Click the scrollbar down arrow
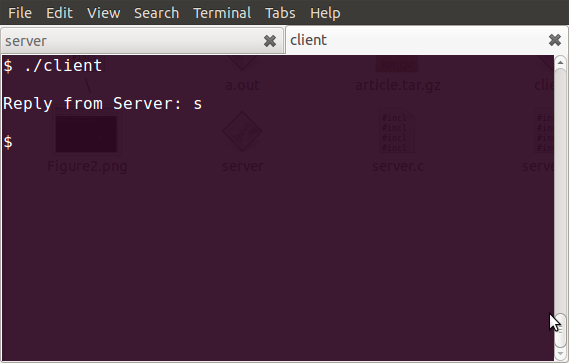Screen dimensions: 569x363 pos(560,354)
